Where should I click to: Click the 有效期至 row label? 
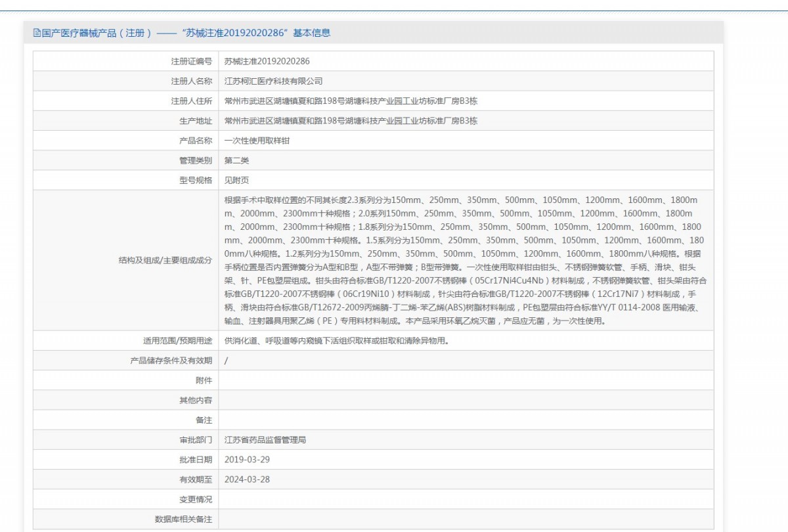(196, 479)
